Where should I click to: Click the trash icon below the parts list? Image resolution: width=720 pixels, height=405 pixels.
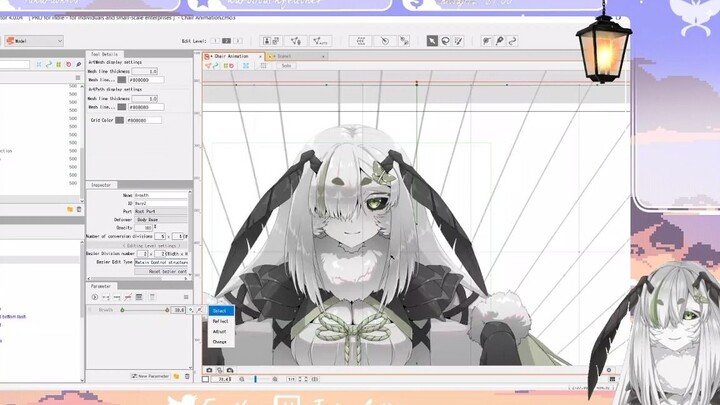79,209
